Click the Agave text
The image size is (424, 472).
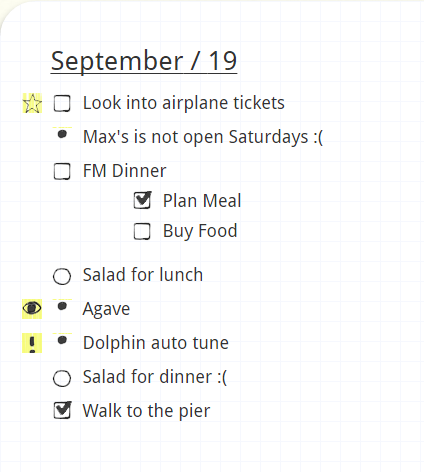coord(106,309)
